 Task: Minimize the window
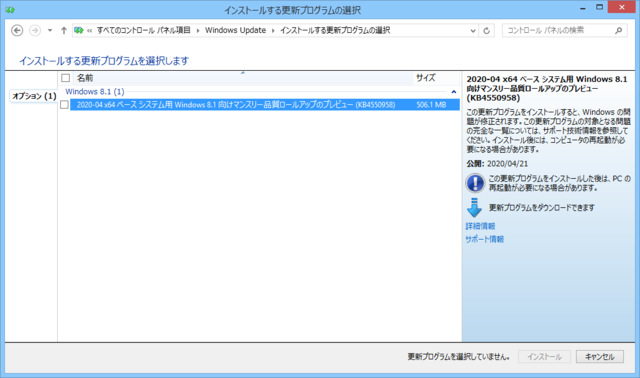[x=583, y=8]
